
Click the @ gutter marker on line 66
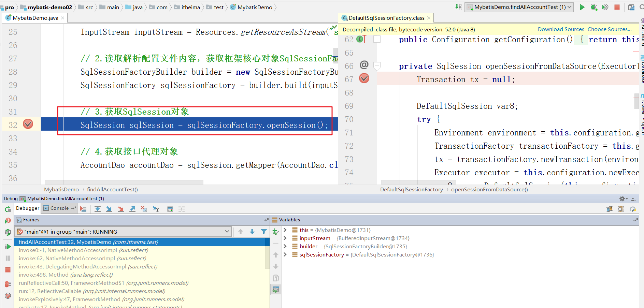364,65
